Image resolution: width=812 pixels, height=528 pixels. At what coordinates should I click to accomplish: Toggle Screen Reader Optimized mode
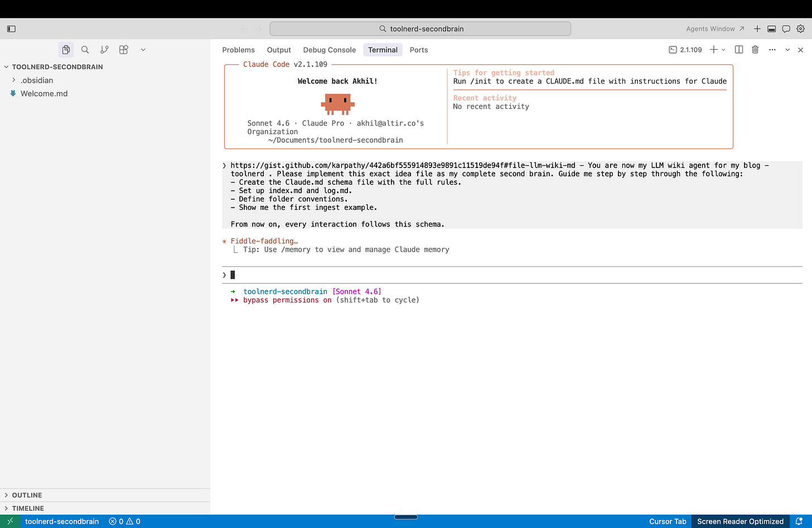[740, 521]
